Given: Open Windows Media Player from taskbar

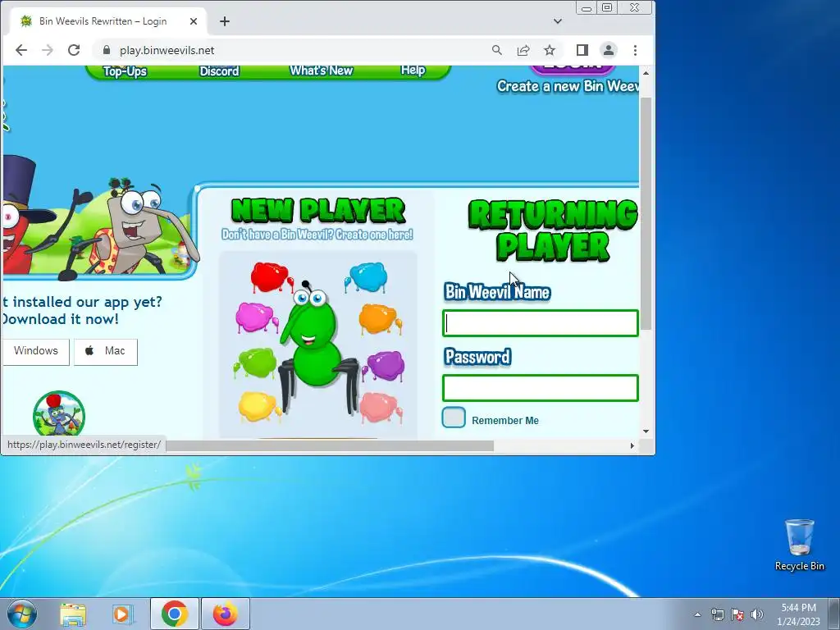Looking at the screenshot, I should click(123, 614).
